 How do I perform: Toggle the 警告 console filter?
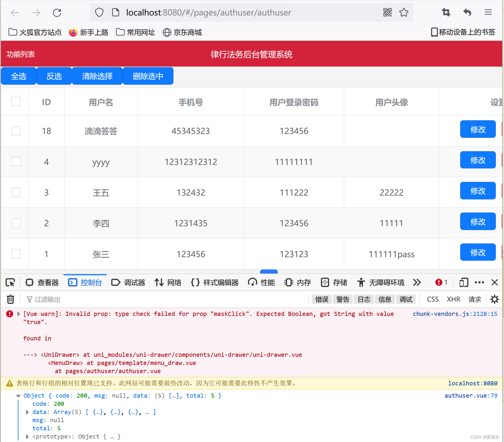[x=343, y=299]
